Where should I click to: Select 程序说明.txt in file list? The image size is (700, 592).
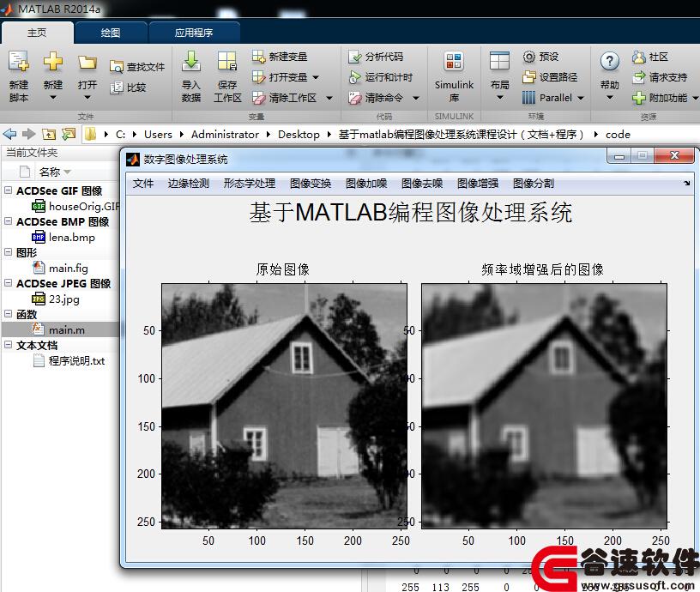coord(69,360)
